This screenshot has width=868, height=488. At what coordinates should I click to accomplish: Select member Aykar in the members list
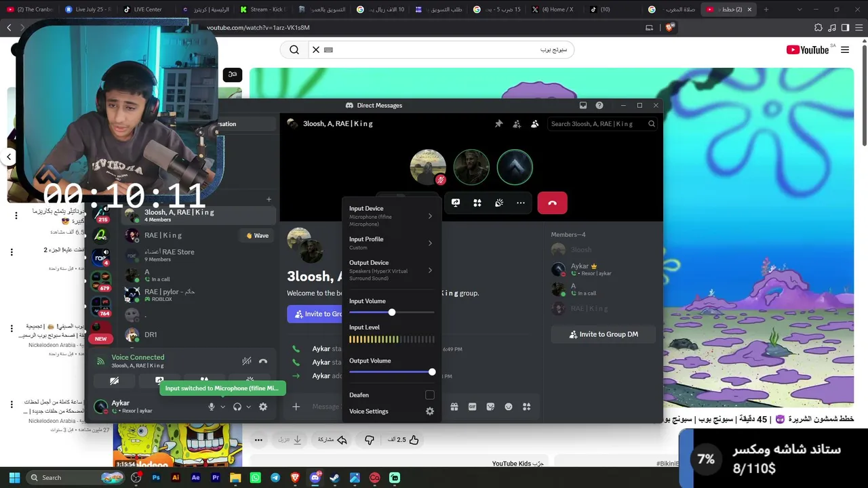tap(604, 269)
